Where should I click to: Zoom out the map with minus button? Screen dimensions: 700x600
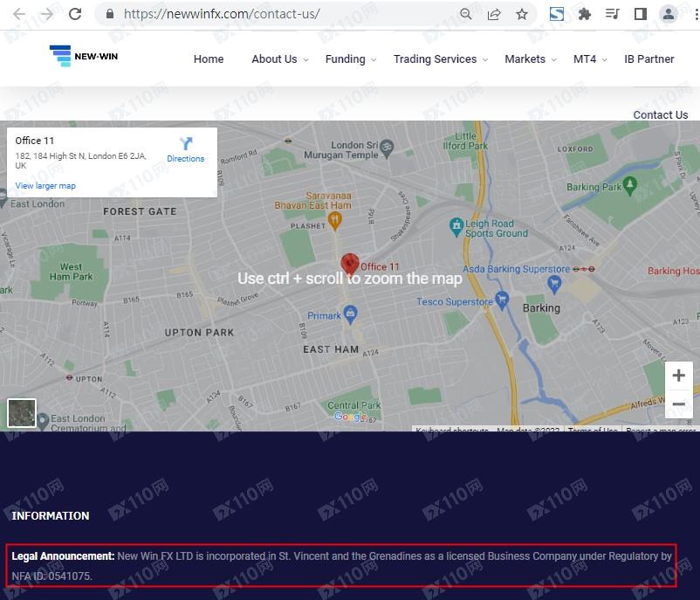(678, 404)
